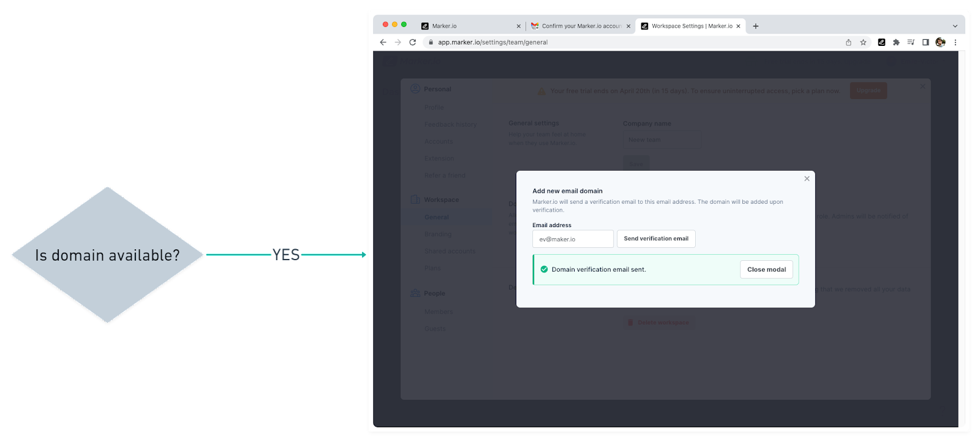The height and width of the screenshot is (442, 980).
Task: Go back using the browser back arrow
Action: (x=383, y=42)
